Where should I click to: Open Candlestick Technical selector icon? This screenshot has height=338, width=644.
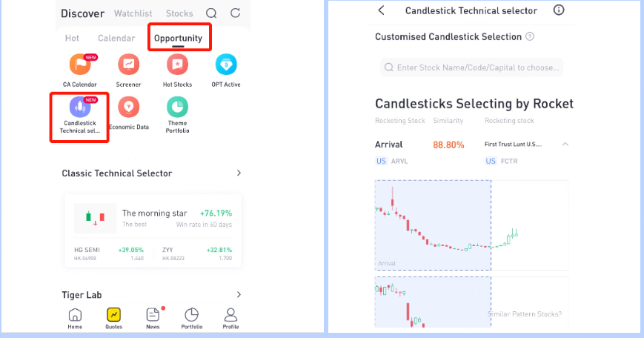(x=80, y=107)
